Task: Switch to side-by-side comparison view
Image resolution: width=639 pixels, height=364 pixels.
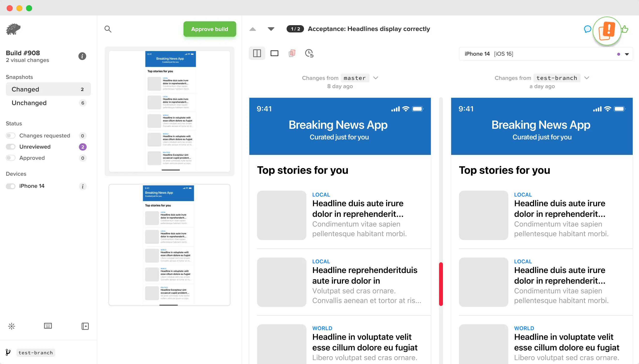Action: coord(257,53)
